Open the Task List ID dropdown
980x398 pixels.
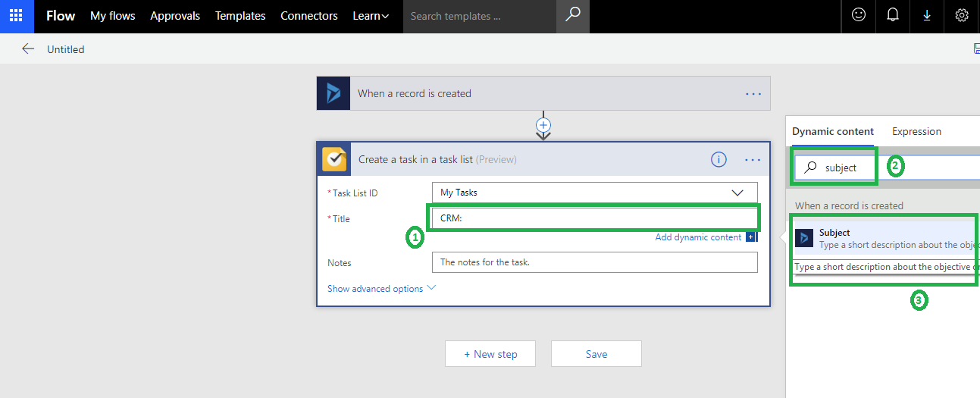click(x=594, y=193)
